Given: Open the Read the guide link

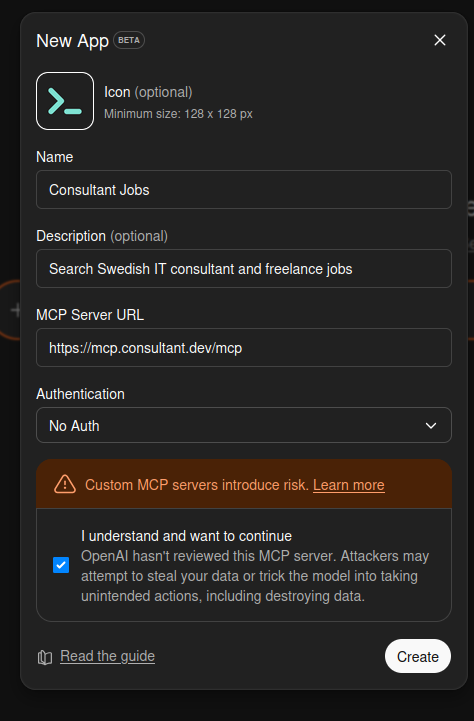Looking at the screenshot, I should (x=108, y=656).
